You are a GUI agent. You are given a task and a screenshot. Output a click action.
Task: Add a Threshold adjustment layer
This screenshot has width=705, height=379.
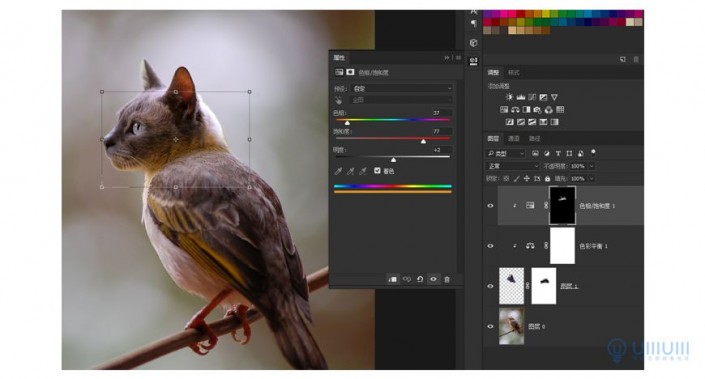tap(532, 122)
